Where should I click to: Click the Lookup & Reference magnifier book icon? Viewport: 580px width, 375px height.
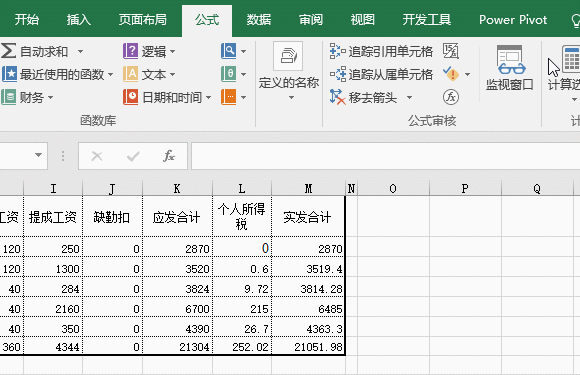229,51
